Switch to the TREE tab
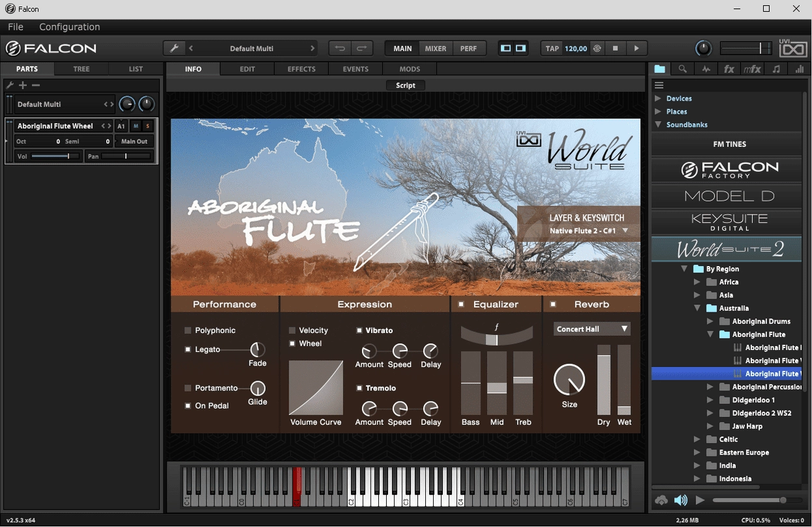The height and width of the screenshot is (527, 812). click(x=81, y=69)
